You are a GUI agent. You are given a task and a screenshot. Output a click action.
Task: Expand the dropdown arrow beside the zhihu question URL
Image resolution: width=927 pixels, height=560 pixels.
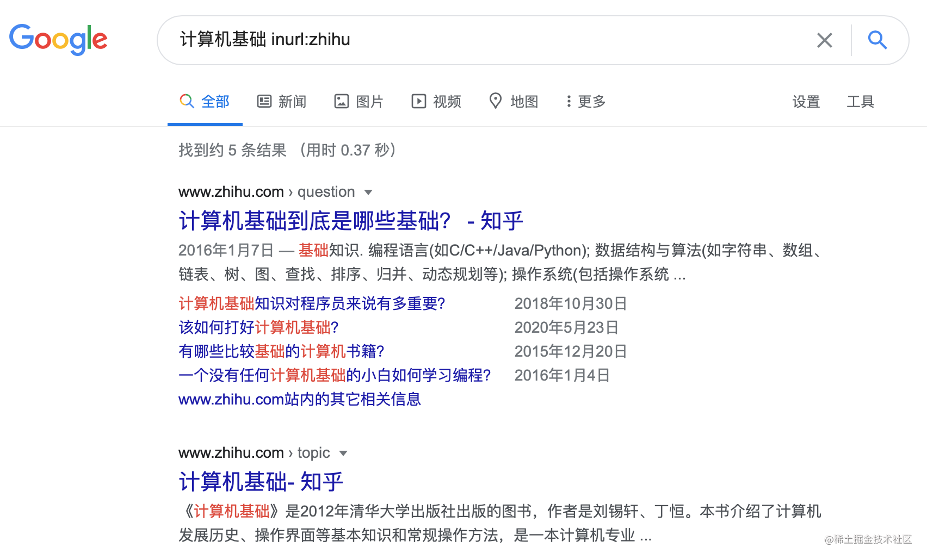368,192
